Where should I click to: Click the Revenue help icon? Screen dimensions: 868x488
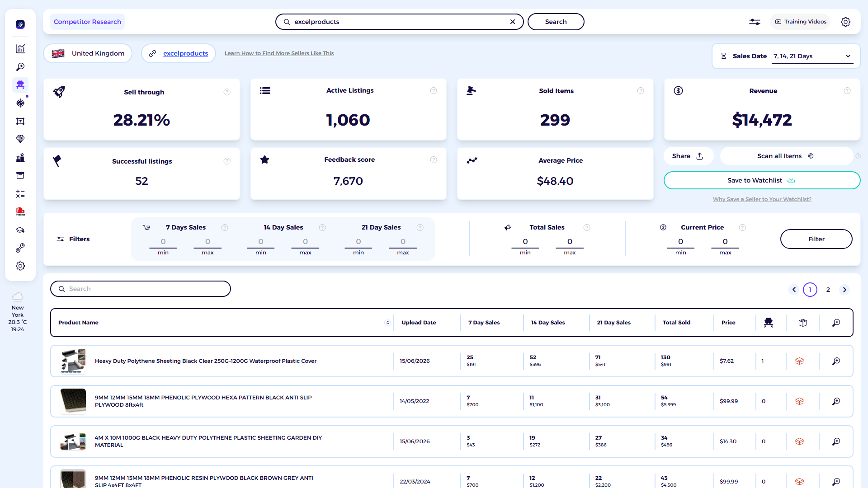point(847,91)
